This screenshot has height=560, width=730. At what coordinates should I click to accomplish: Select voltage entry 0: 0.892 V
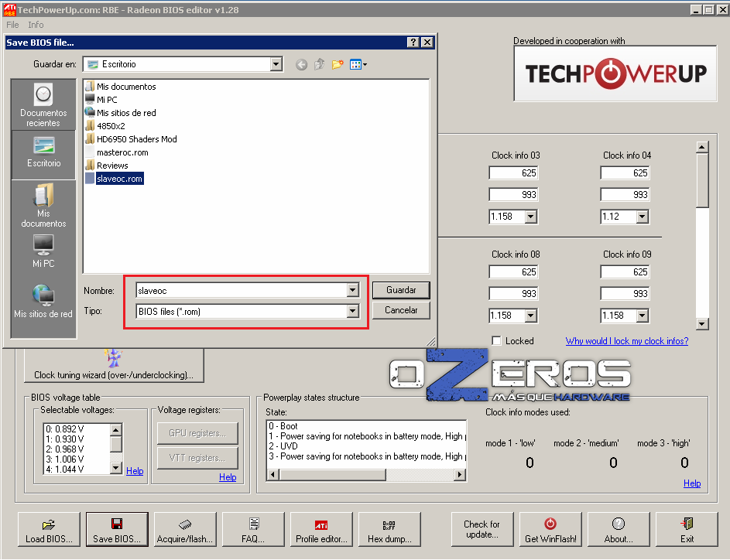click(65, 429)
